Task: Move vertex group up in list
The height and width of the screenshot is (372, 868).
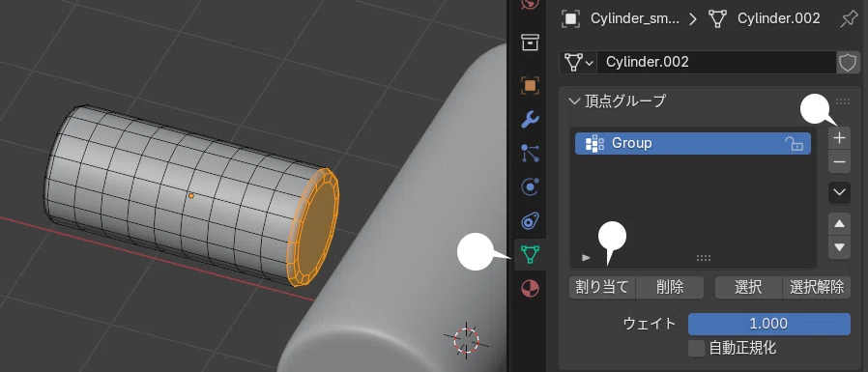Action: 839,223
